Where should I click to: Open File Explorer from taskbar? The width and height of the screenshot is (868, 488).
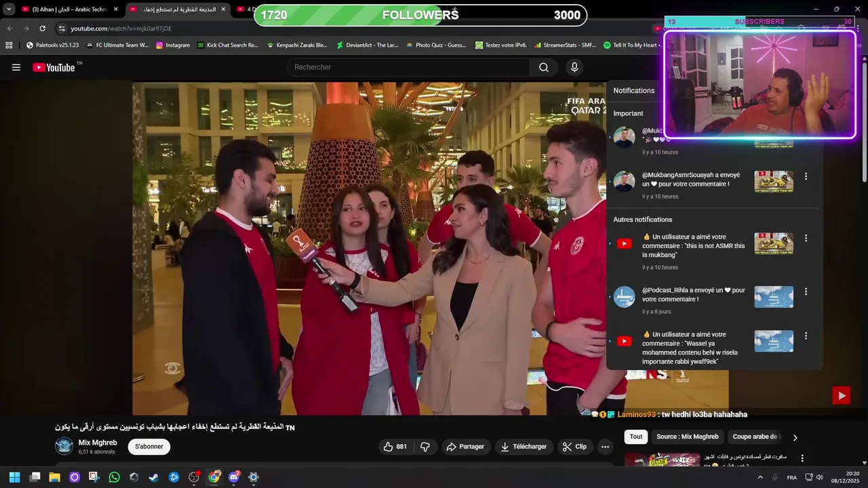(x=54, y=477)
